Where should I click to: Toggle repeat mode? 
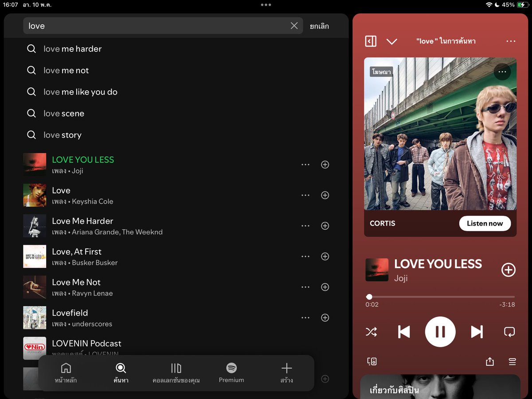pos(509,332)
